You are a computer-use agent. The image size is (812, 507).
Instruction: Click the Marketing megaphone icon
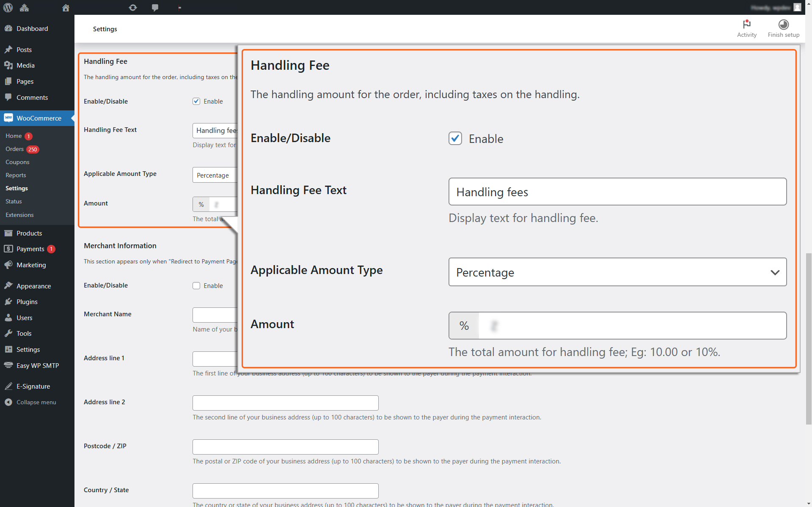[x=8, y=265]
